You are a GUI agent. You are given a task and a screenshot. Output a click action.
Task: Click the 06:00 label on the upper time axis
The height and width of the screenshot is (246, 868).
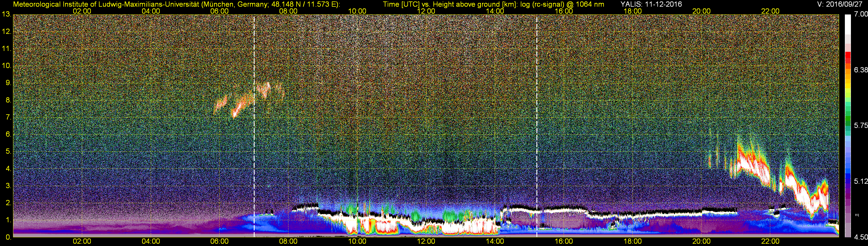(219, 11)
